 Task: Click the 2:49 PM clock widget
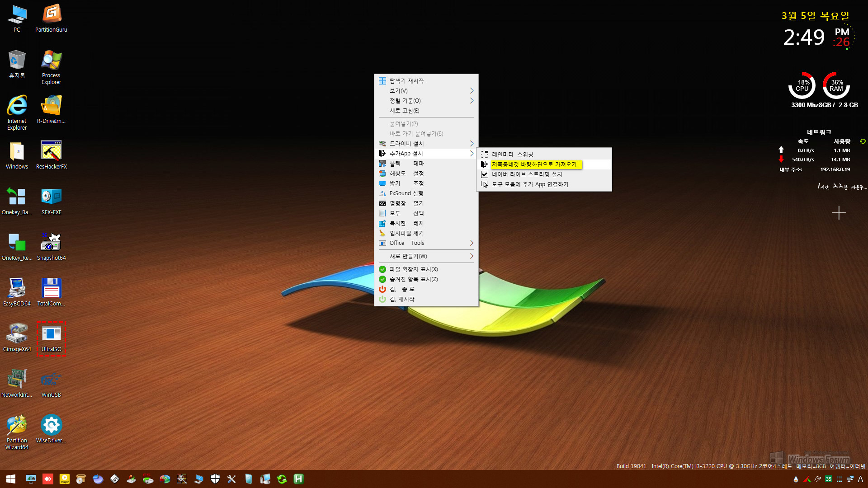[x=818, y=37]
